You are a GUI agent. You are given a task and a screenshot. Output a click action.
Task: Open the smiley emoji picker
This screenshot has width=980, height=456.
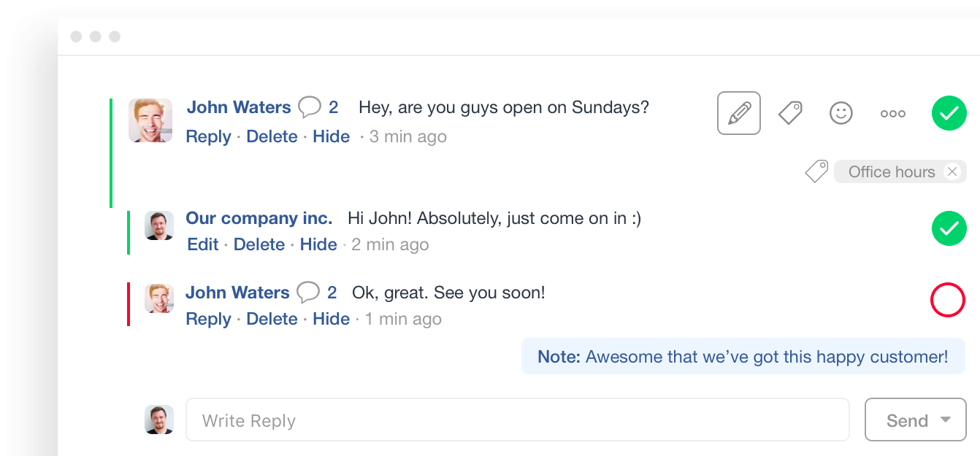click(841, 113)
